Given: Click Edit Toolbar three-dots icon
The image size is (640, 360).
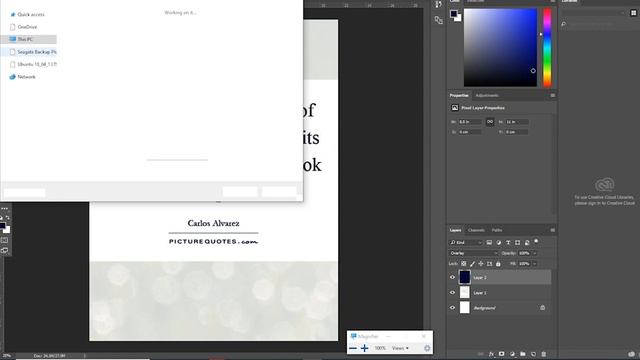Looking at the screenshot, I should [4, 209].
